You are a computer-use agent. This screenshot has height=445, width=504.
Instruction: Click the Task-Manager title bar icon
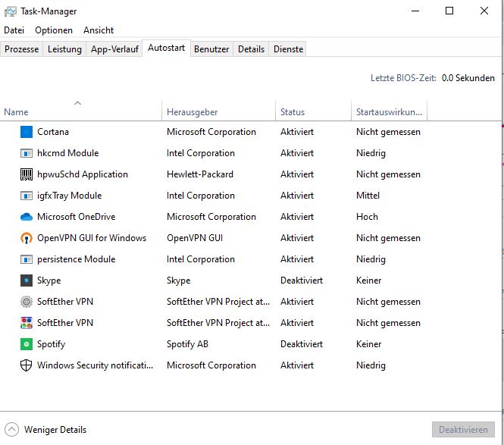pos(11,11)
